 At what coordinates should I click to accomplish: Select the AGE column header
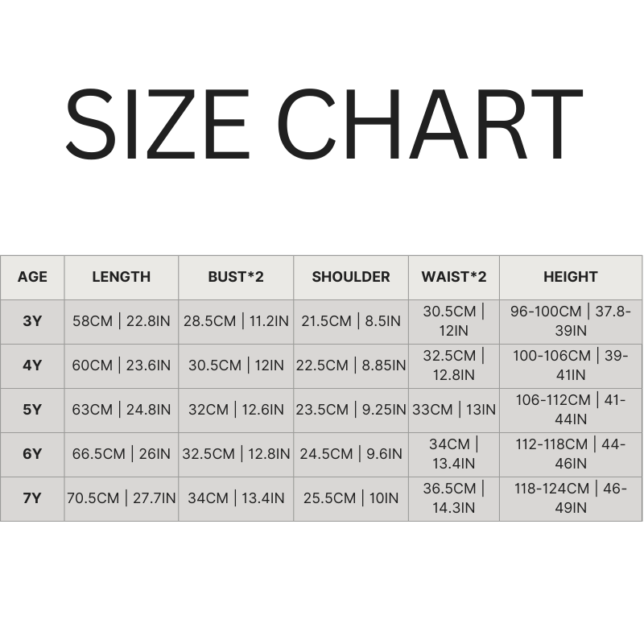click(32, 277)
